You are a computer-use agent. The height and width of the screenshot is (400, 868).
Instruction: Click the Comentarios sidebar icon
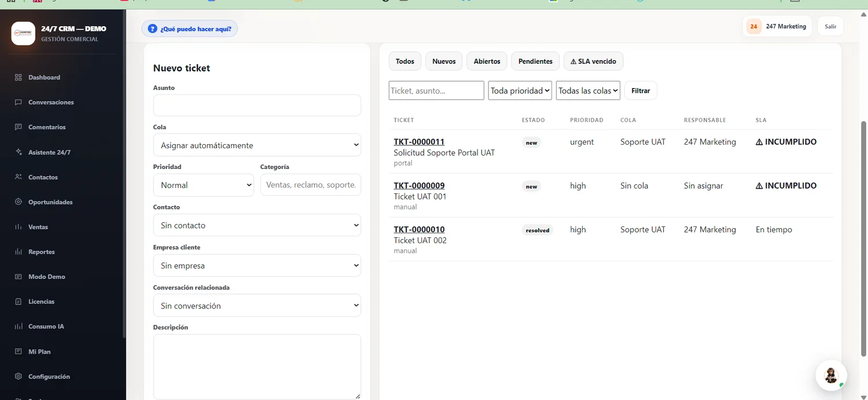(x=19, y=127)
